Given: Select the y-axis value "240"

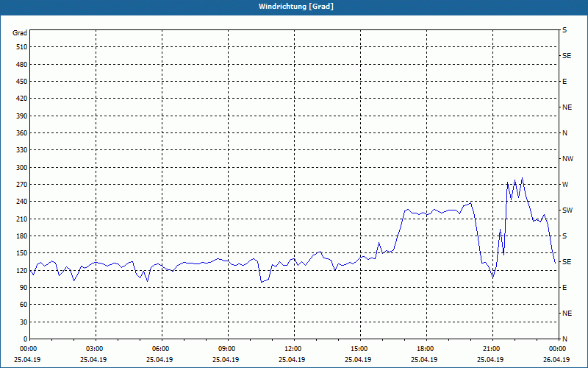Looking at the screenshot, I should click(22, 202).
